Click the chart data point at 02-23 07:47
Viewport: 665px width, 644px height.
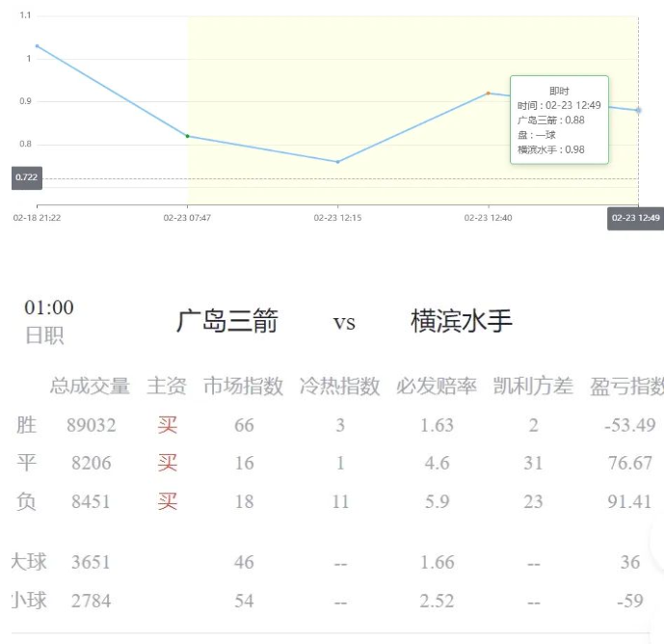coord(188,136)
